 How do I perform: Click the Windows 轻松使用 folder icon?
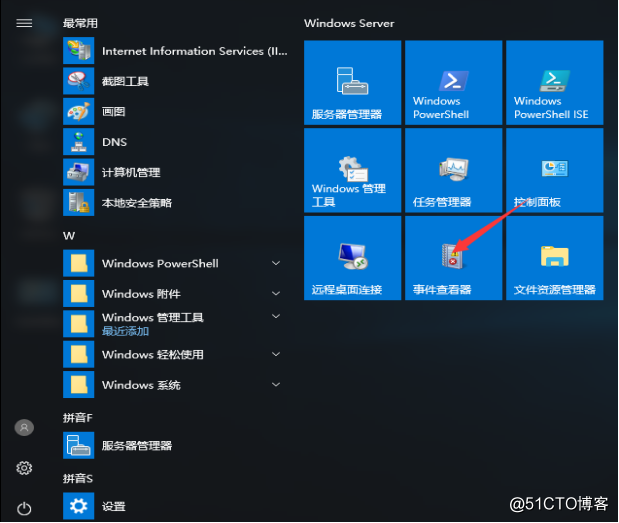pyautogui.click(x=79, y=354)
